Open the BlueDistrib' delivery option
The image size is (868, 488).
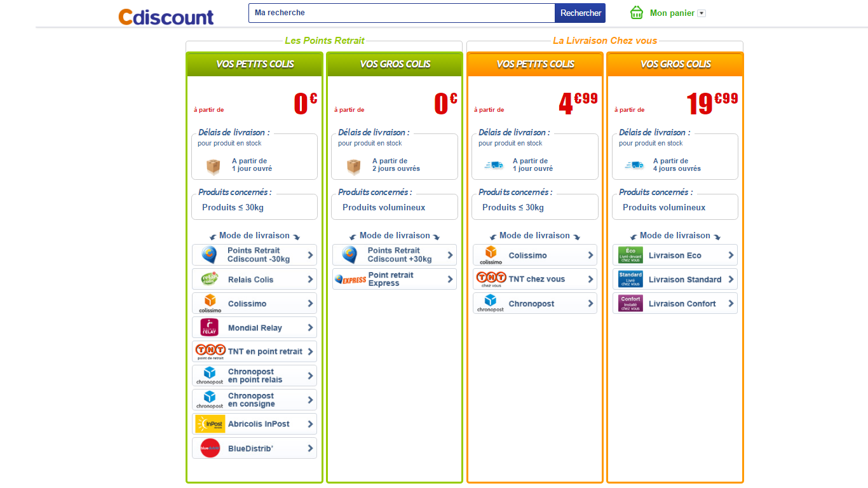point(254,448)
